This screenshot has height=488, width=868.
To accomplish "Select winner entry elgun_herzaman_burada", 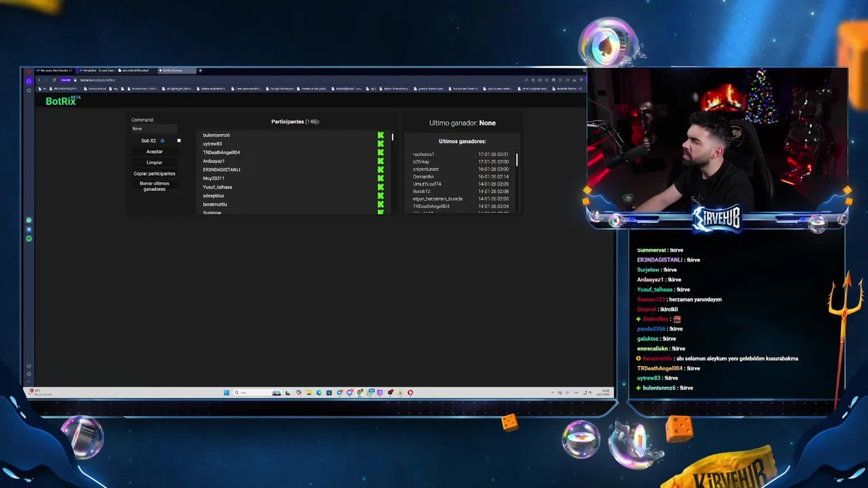I will point(438,199).
